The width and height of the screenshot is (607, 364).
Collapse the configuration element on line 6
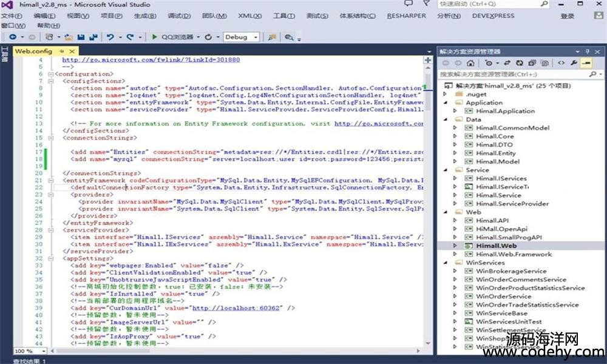[x=51, y=74]
